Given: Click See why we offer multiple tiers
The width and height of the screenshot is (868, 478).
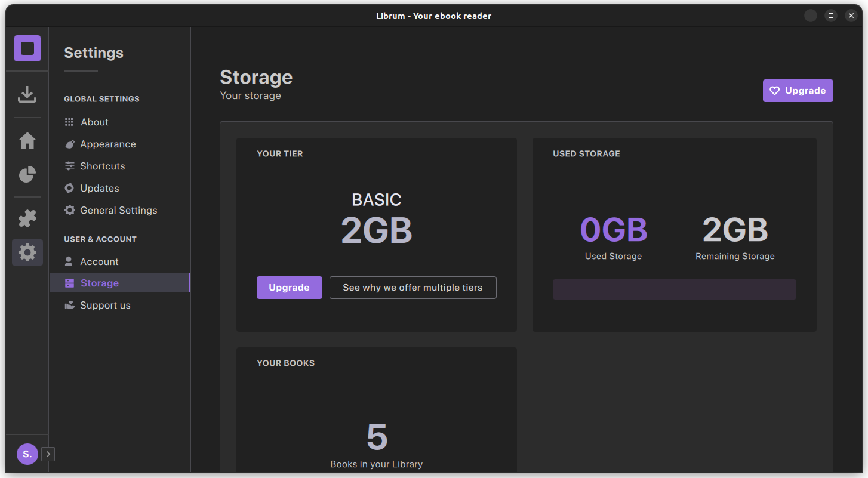Looking at the screenshot, I should pos(413,288).
